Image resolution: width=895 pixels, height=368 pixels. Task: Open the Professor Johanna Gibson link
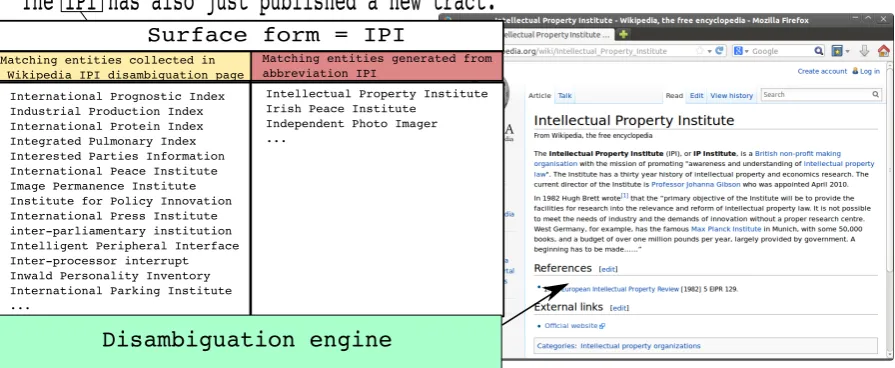pos(696,185)
